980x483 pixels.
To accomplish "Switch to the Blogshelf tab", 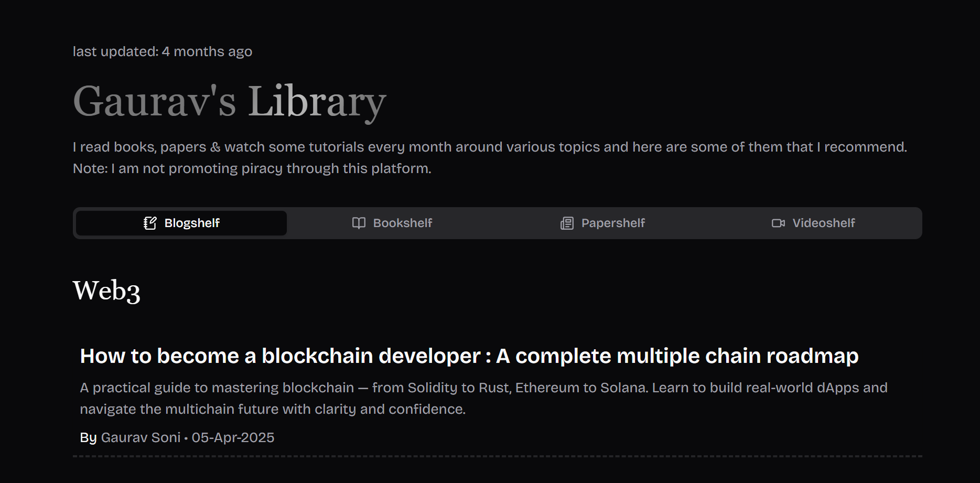I will coord(192,223).
